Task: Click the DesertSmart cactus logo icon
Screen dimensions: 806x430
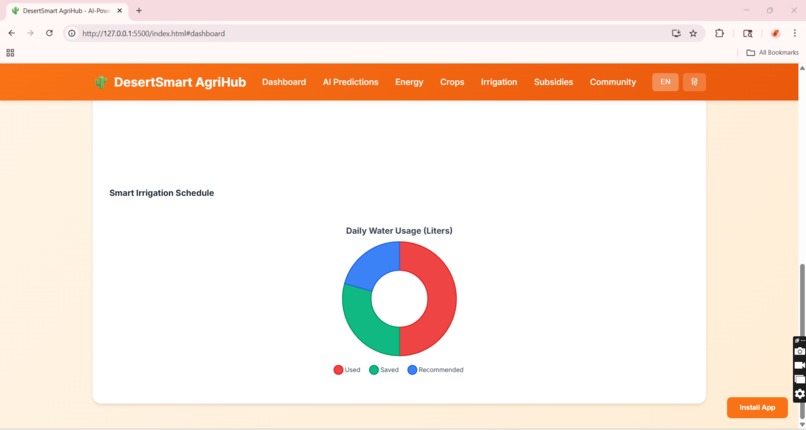Action: [x=101, y=82]
